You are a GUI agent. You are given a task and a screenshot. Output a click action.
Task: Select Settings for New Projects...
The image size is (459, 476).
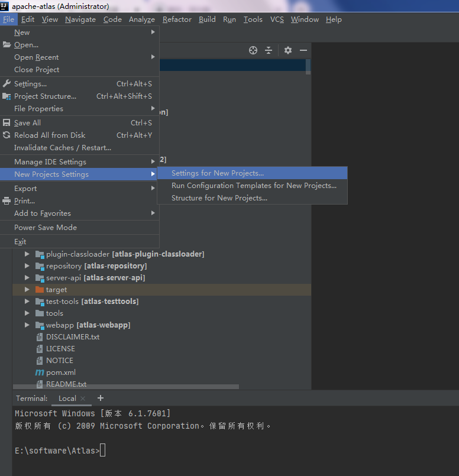[x=252, y=173]
